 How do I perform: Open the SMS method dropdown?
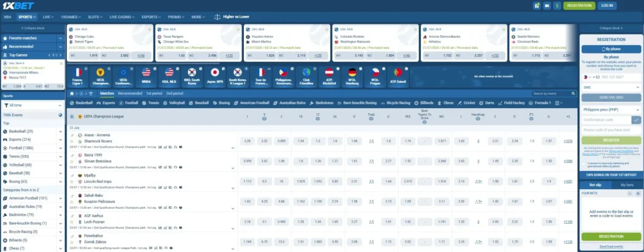pos(611,87)
